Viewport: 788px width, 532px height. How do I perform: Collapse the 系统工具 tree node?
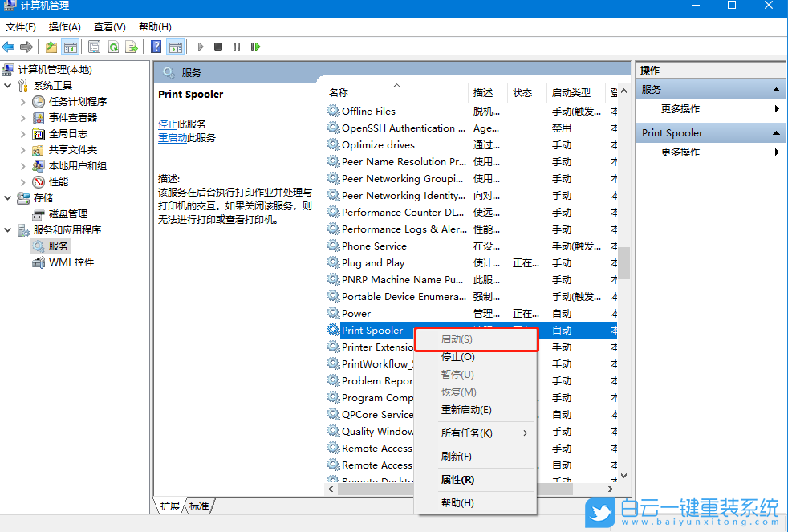[8, 86]
